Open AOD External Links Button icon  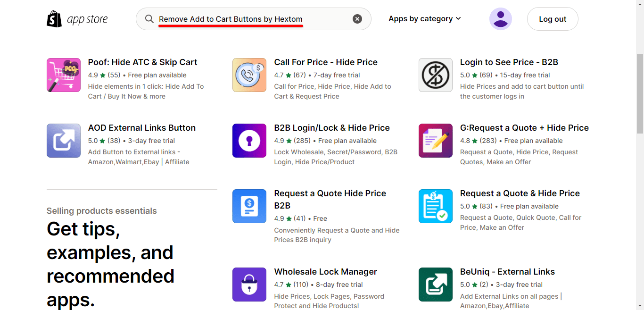point(64,141)
